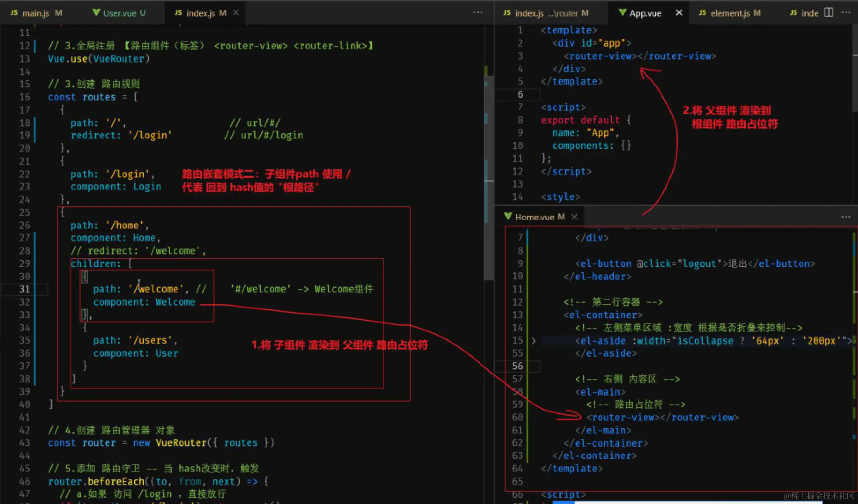
Task: Click line number 31 in left gutter
Action: click(24, 289)
